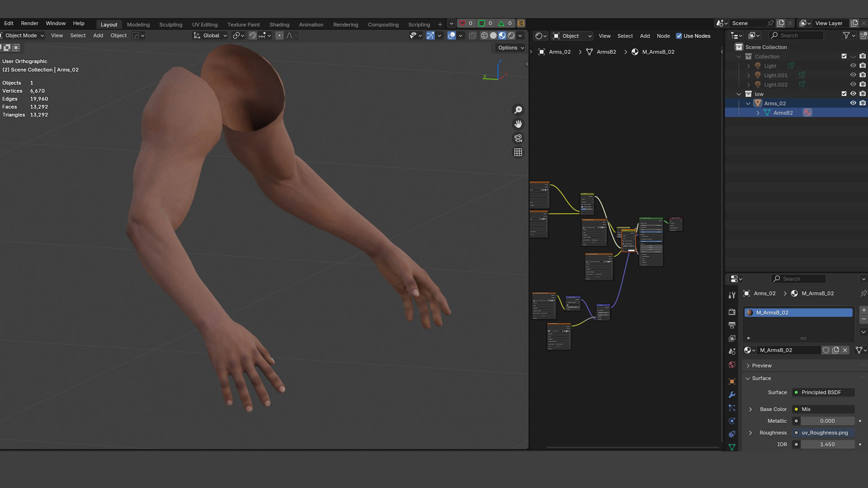
Task: Expand the Preview panel
Action: (x=748, y=366)
